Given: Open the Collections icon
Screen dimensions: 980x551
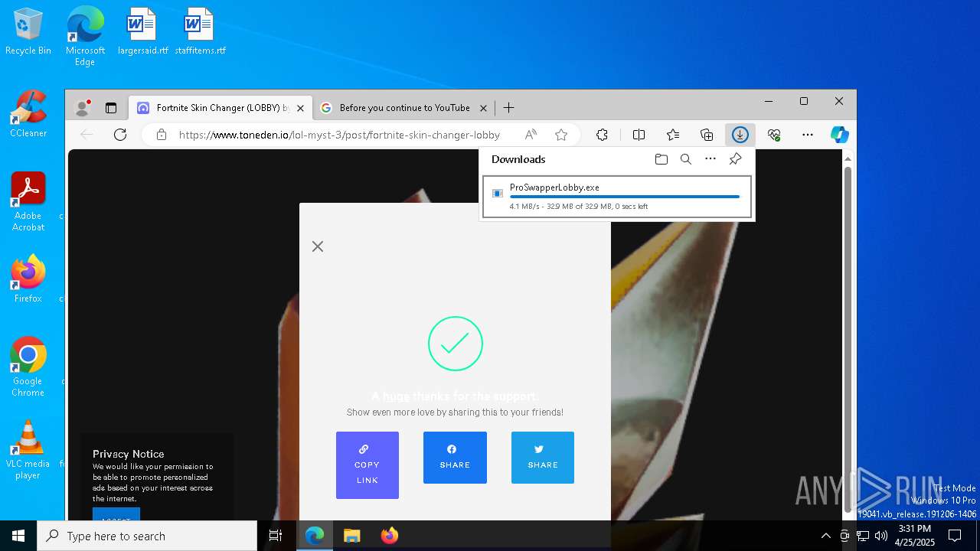Looking at the screenshot, I should coord(707,135).
